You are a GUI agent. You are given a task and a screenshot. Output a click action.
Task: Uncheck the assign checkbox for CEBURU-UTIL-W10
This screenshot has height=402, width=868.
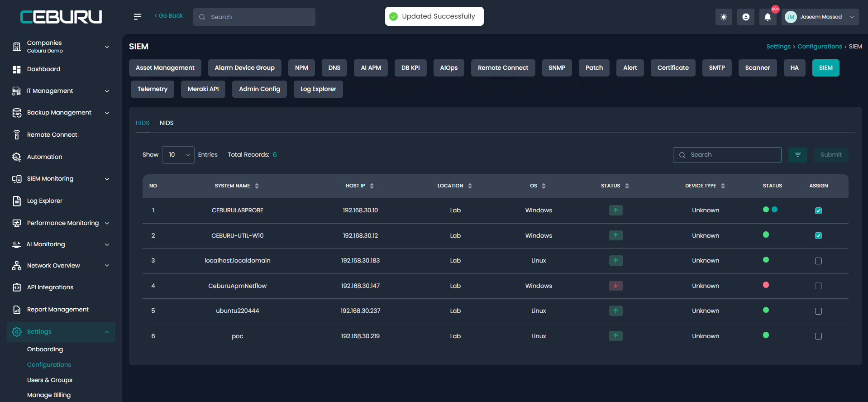tap(818, 235)
